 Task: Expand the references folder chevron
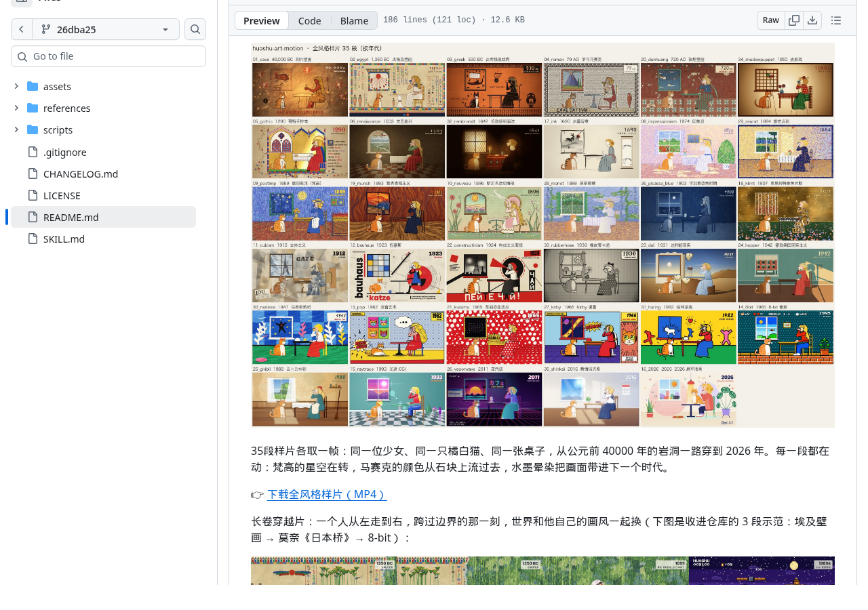[16, 108]
